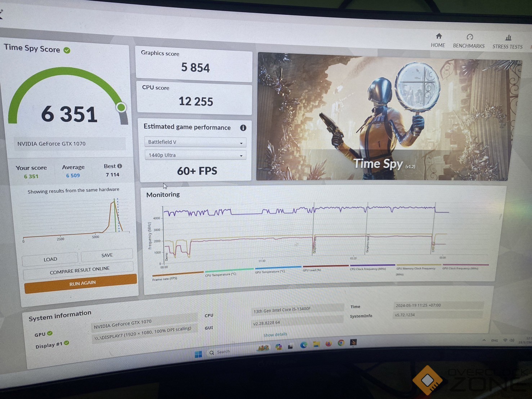Image resolution: width=532 pixels, height=399 pixels.
Task: Open the Show details link
Action: pos(275,335)
